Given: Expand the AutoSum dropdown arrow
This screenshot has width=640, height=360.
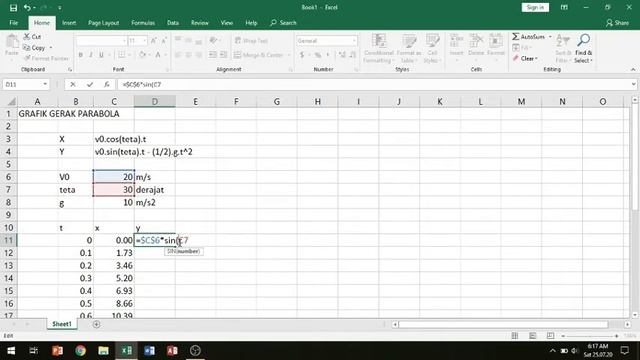Looking at the screenshot, I should 550,37.
